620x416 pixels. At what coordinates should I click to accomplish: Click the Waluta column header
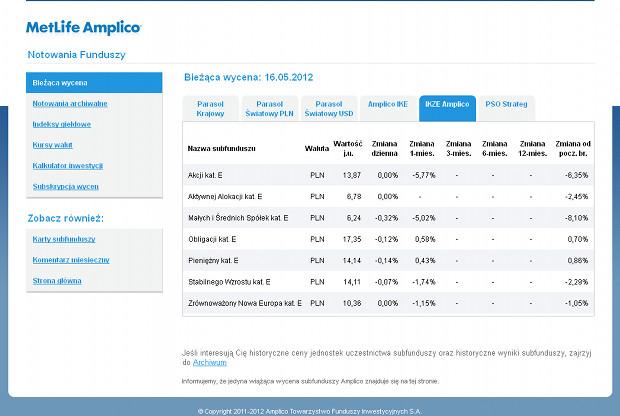tap(317, 149)
